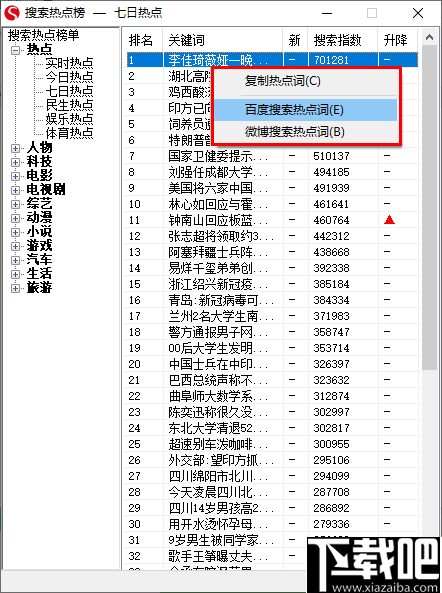This screenshot has height=593, width=442.
Task: Click search index value 701281
Action: click(331, 60)
